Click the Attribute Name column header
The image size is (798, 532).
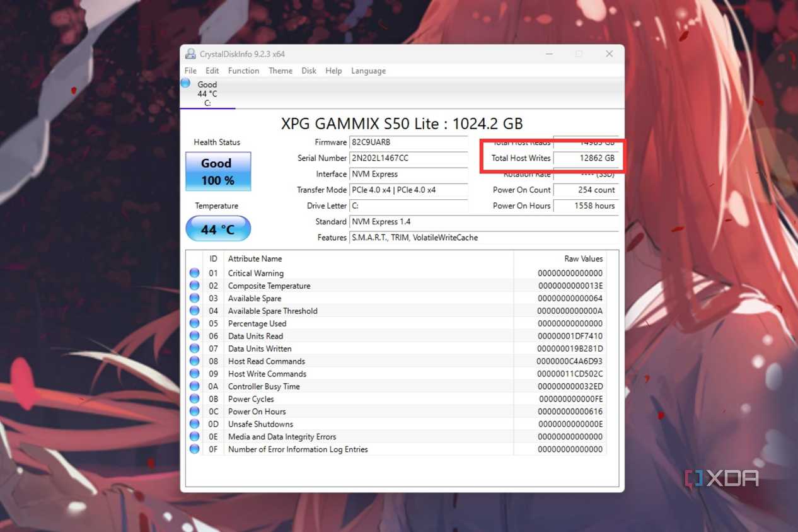(369, 258)
